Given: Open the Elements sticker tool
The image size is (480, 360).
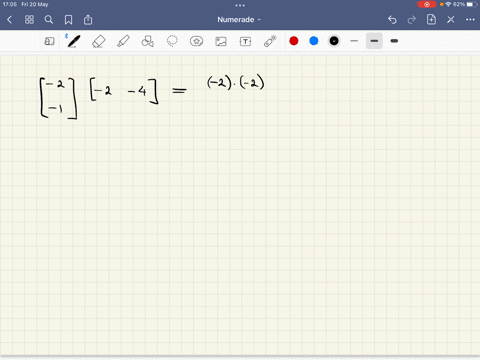Looking at the screenshot, I should pos(196,41).
